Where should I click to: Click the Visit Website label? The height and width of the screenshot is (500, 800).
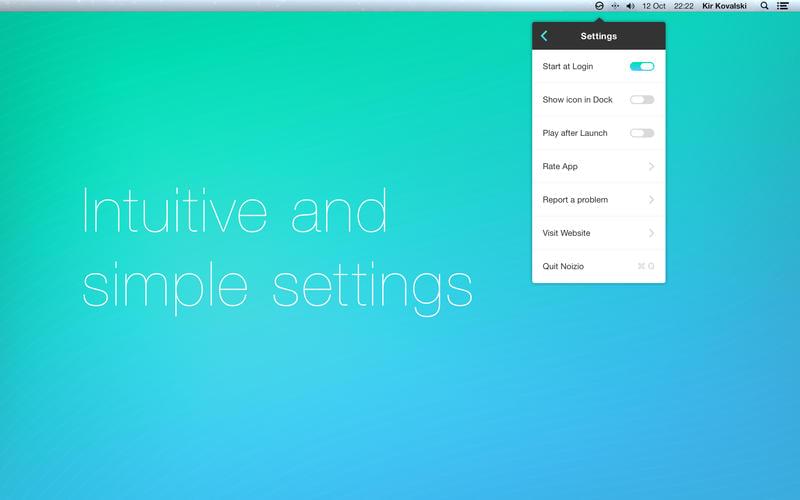coord(566,233)
